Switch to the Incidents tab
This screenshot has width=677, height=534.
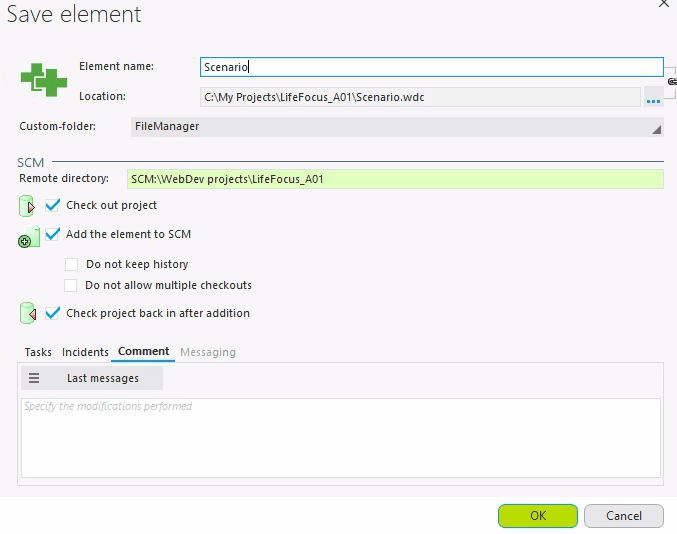[85, 352]
